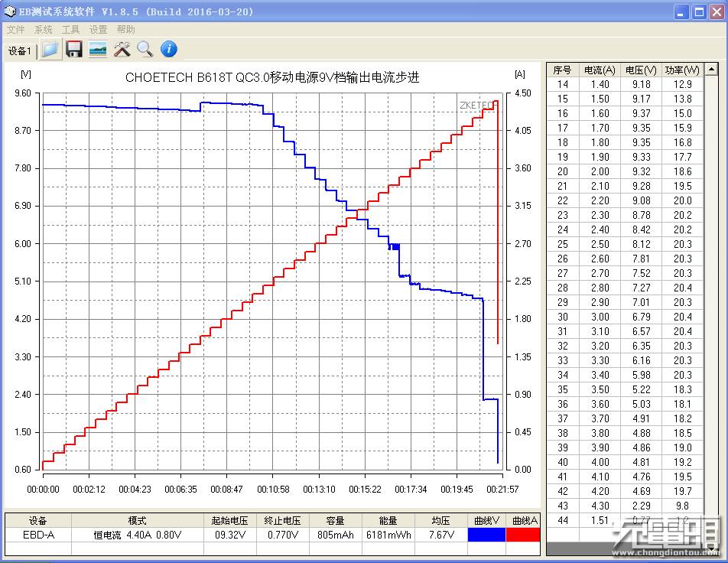The image size is (728, 563).
Task: Click the 00:21:57 time axis label
Action: 502,489
